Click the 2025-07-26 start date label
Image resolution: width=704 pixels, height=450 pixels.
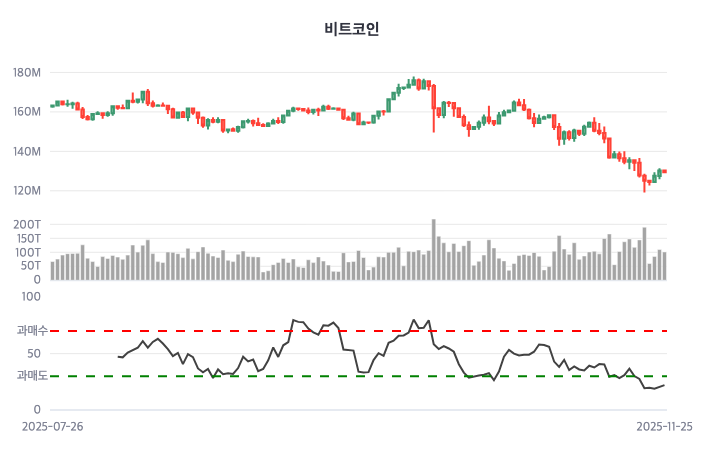[53, 426]
